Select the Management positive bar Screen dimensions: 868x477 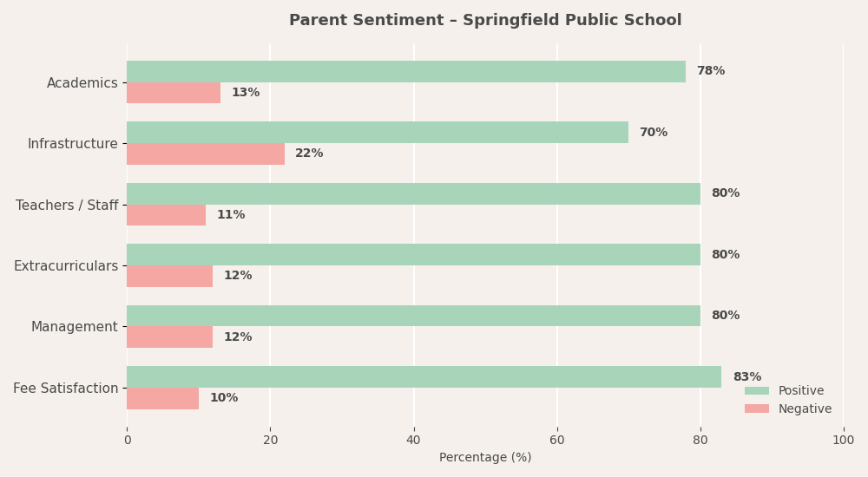click(413, 316)
